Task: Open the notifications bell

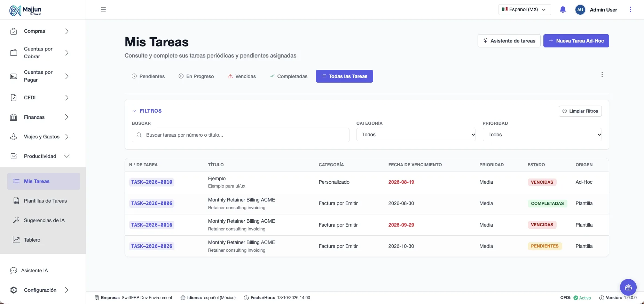Action: 563,10
